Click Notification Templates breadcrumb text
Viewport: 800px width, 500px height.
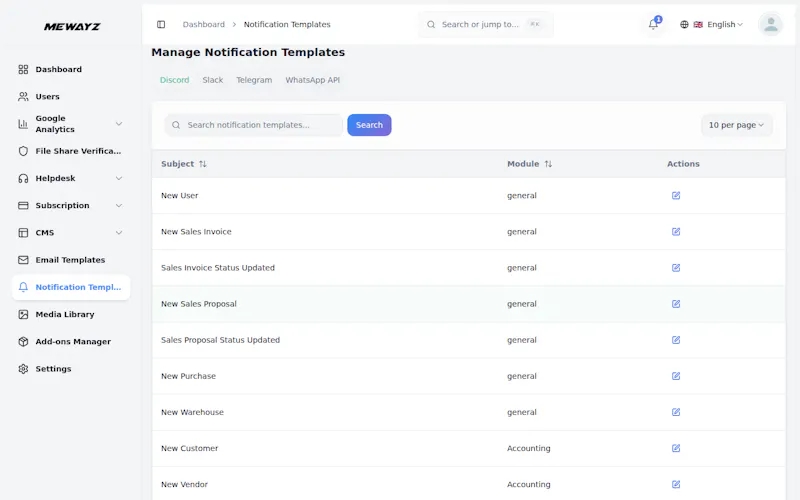coord(287,24)
